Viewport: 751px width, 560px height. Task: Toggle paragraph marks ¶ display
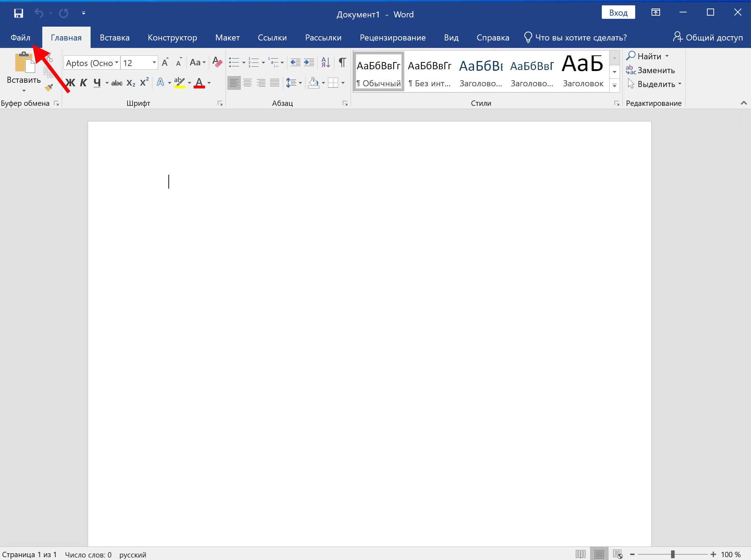(x=342, y=62)
